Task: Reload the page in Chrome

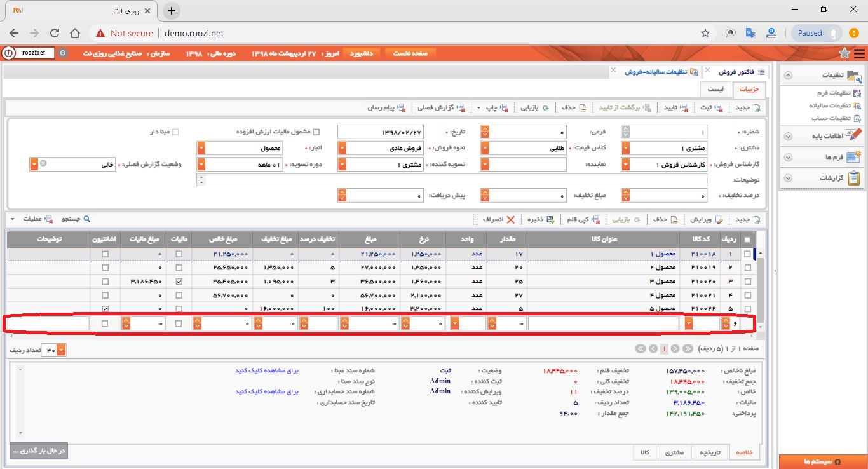Action: click(55, 33)
